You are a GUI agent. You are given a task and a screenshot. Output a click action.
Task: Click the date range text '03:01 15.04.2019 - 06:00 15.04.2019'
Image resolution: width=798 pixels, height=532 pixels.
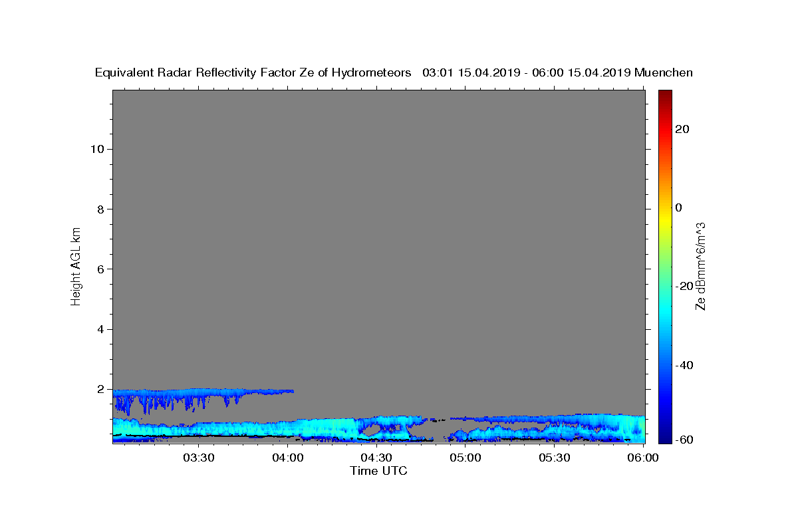tap(527, 73)
